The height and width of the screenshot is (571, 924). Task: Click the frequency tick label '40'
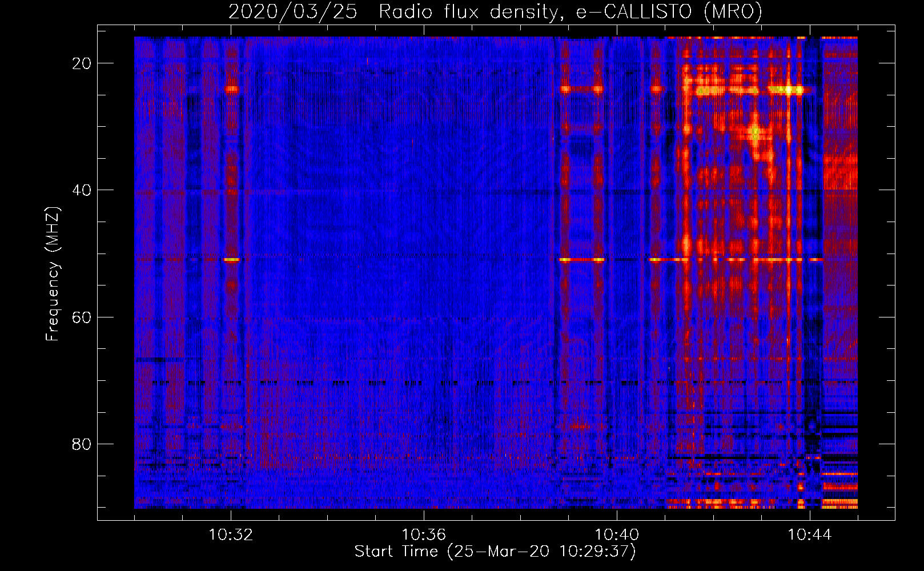82,190
